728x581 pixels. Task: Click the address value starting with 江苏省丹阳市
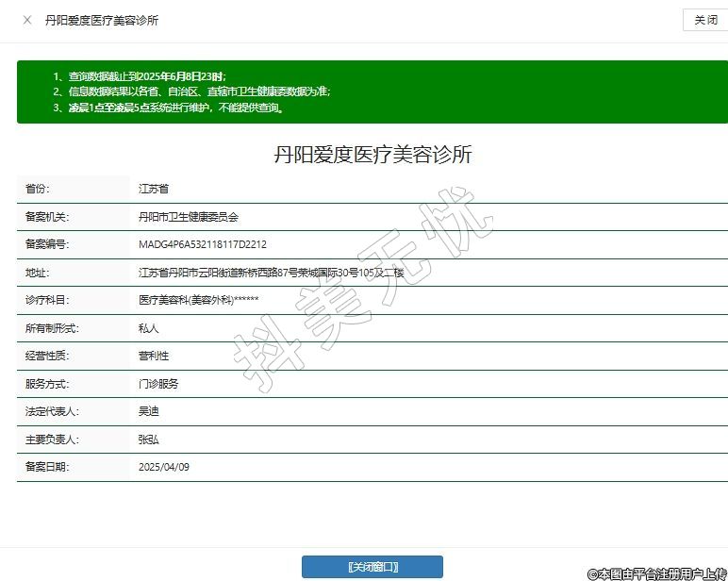(x=271, y=273)
